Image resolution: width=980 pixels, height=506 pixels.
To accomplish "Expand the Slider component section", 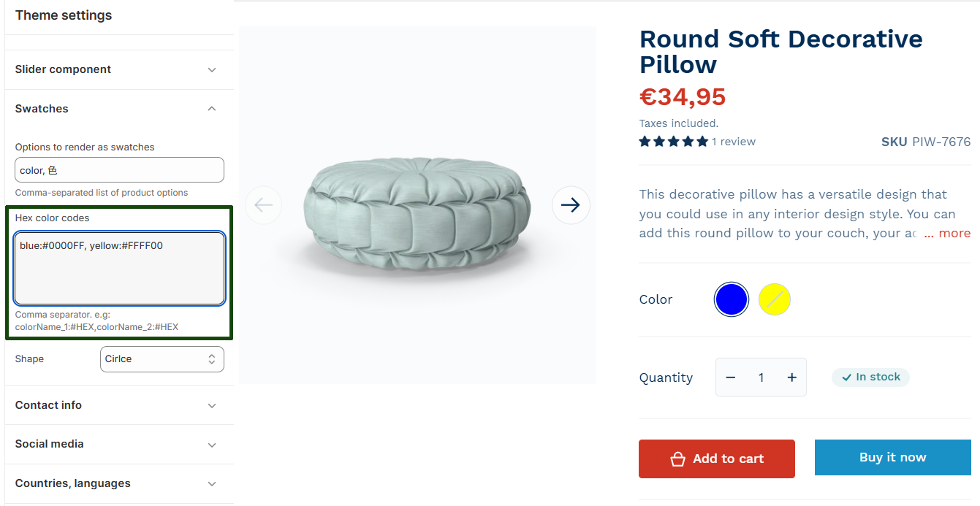I will pos(118,69).
